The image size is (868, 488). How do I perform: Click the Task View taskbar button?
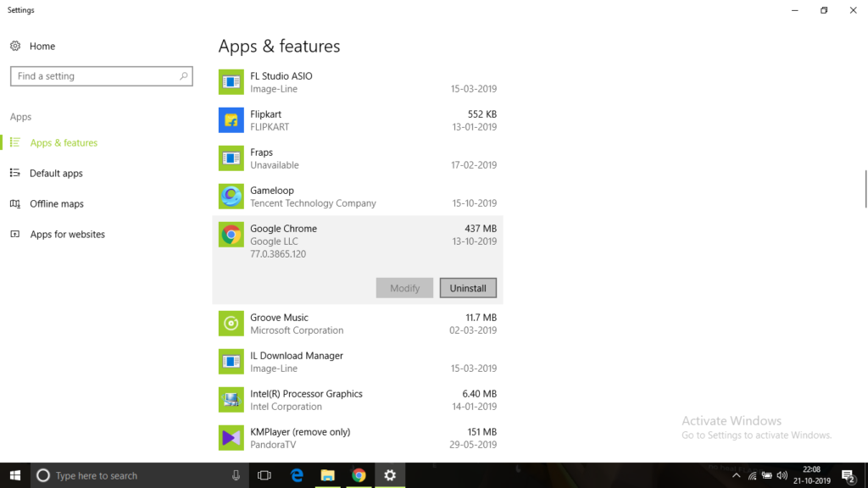264,475
